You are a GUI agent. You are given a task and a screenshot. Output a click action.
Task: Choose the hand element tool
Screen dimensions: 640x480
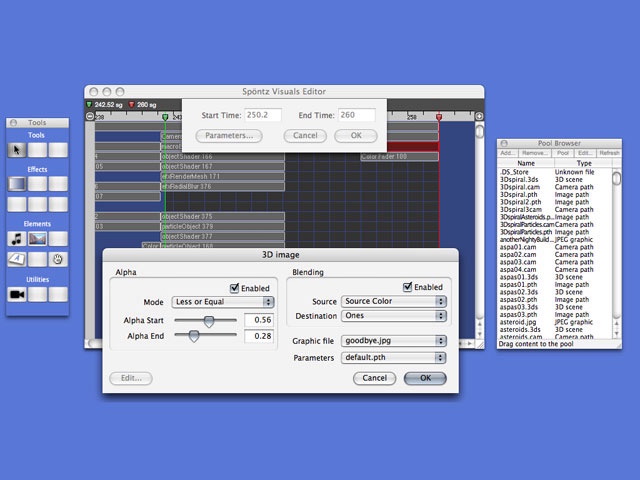(59, 259)
